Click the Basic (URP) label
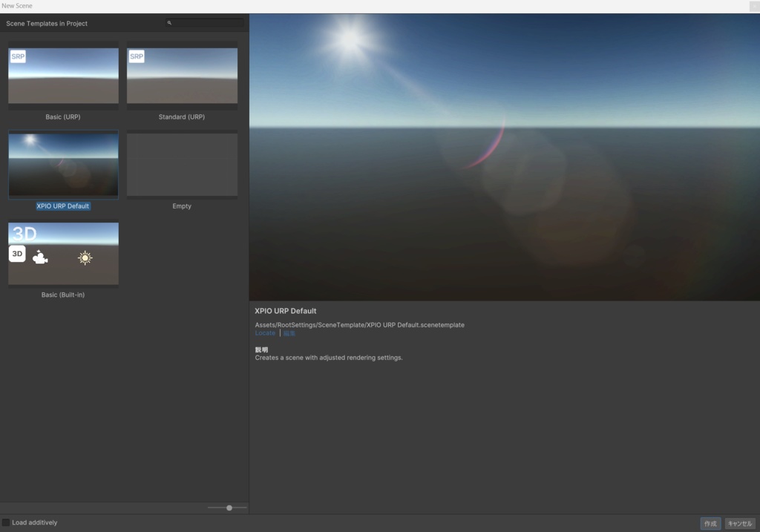This screenshot has height=532, width=760. [63, 116]
